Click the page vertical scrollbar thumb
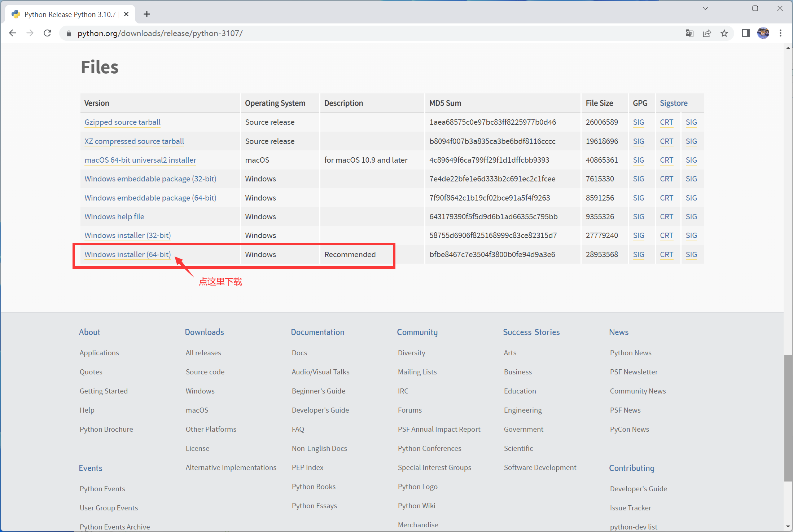The width and height of the screenshot is (793, 532). (x=788, y=418)
